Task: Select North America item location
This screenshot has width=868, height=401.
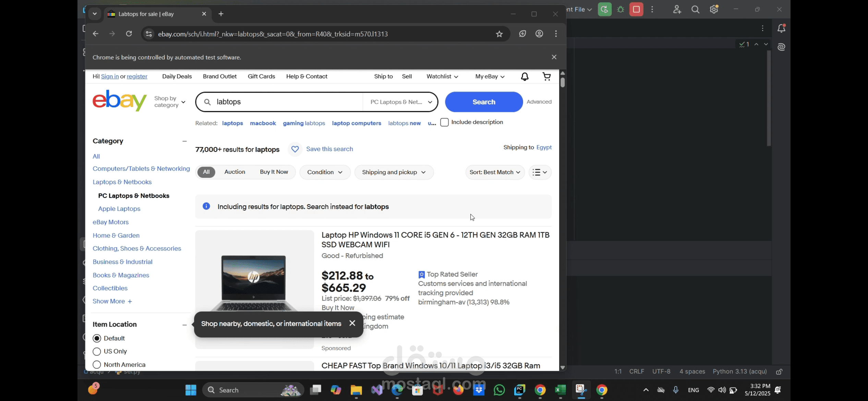Action: [97, 365]
